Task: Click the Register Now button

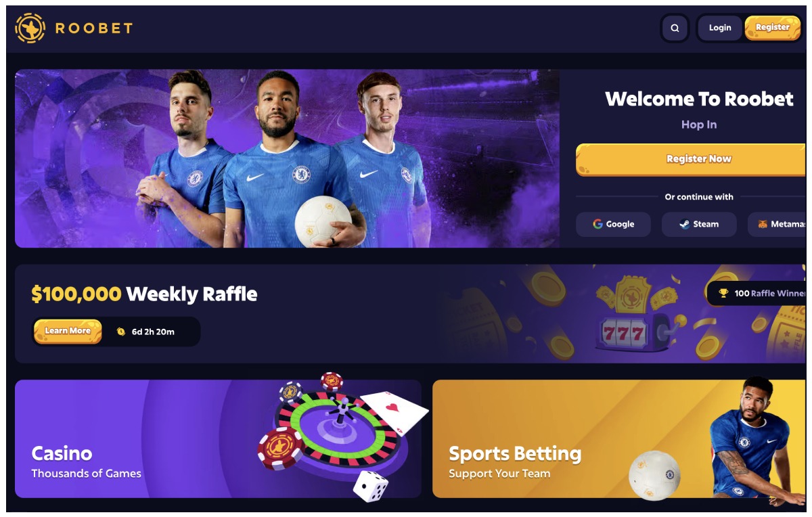Action: [698, 159]
